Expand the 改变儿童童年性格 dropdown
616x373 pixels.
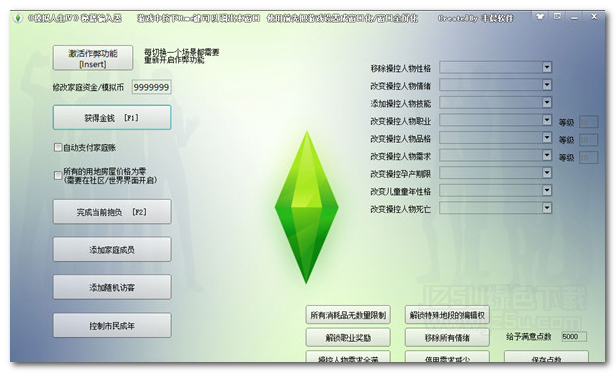pos(547,190)
